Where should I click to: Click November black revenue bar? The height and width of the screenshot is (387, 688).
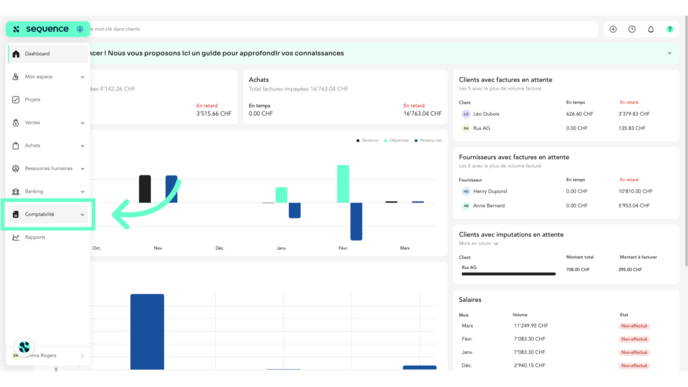pyautogui.click(x=145, y=189)
